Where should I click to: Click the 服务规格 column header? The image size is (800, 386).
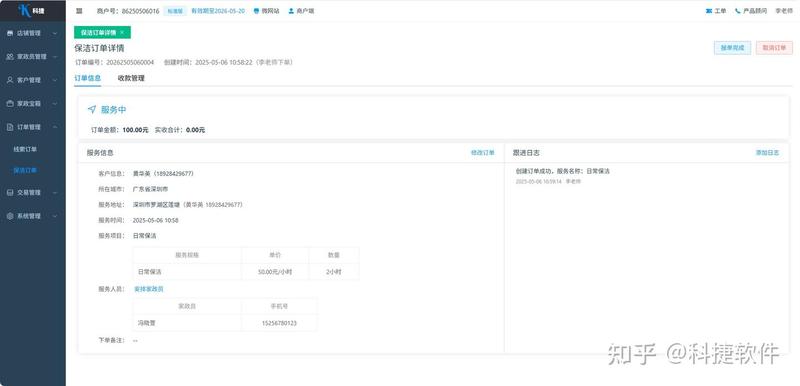pos(187,255)
